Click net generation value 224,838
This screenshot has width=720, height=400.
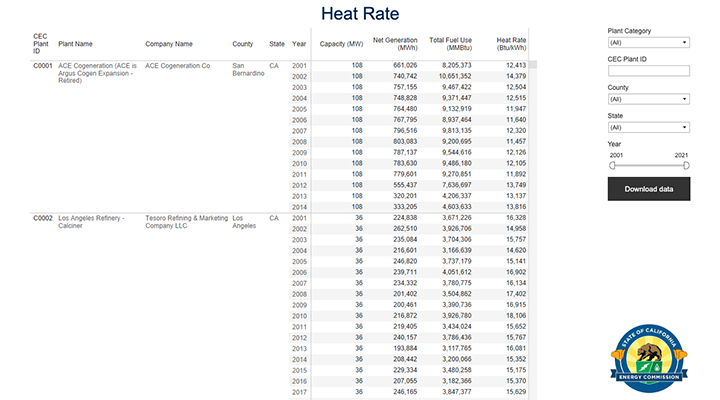point(405,218)
